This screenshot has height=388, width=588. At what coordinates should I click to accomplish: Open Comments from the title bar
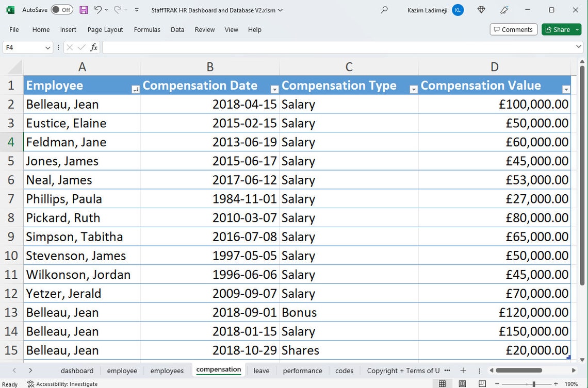point(513,29)
